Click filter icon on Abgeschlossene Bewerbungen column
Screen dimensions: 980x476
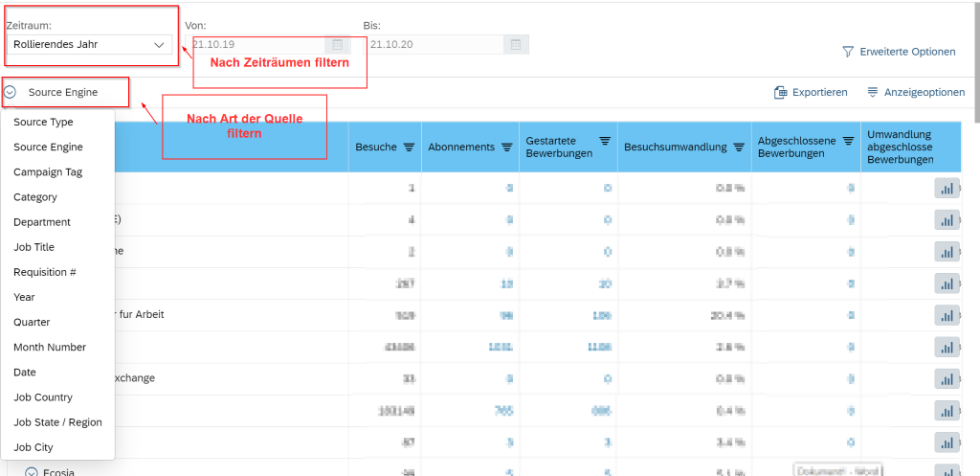pos(848,141)
